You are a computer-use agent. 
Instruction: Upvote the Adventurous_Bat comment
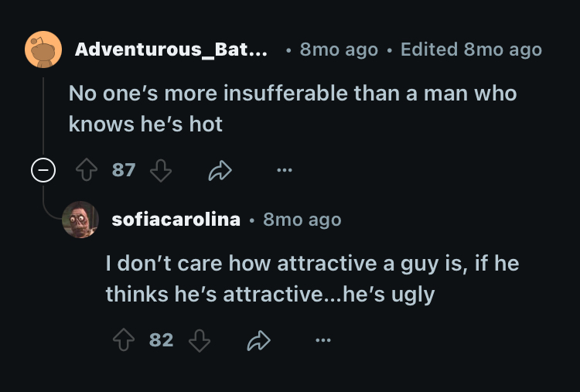(87, 170)
